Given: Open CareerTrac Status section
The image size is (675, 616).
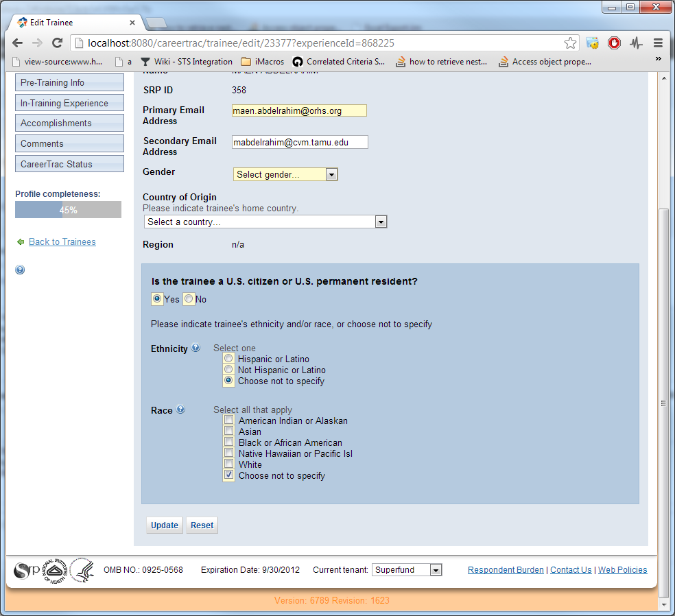Looking at the screenshot, I should 69,164.
